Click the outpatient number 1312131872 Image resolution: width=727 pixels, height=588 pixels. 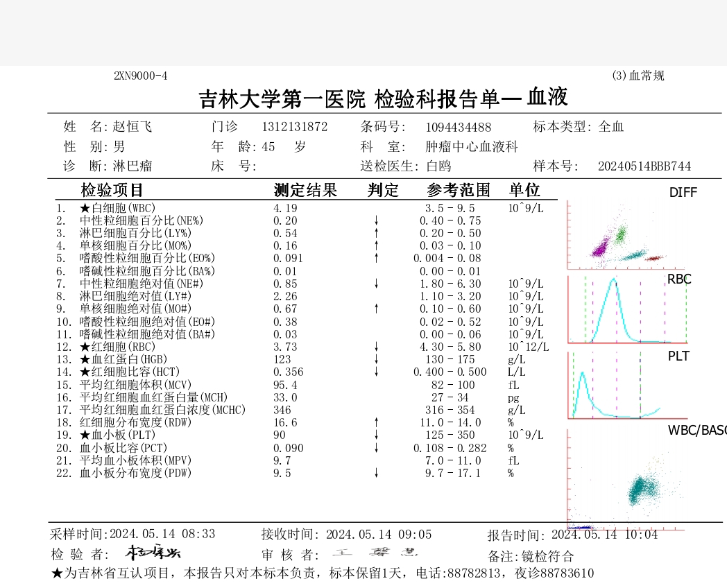[295, 127]
